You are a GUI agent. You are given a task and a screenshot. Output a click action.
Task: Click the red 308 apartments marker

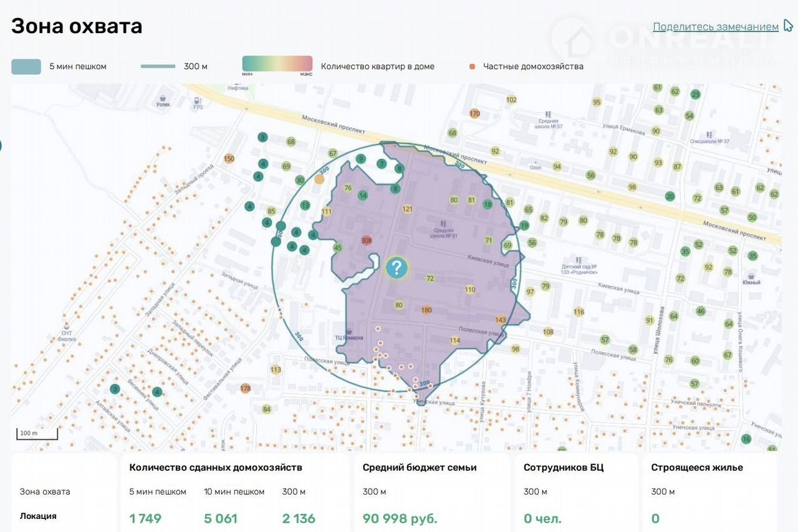[367, 240]
